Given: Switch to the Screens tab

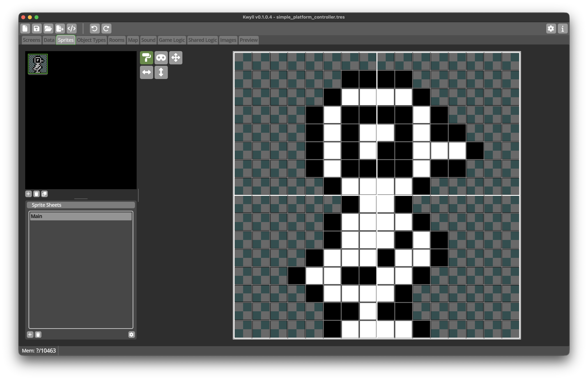Looking at the screenshot, I should click(x=31, y=40).
